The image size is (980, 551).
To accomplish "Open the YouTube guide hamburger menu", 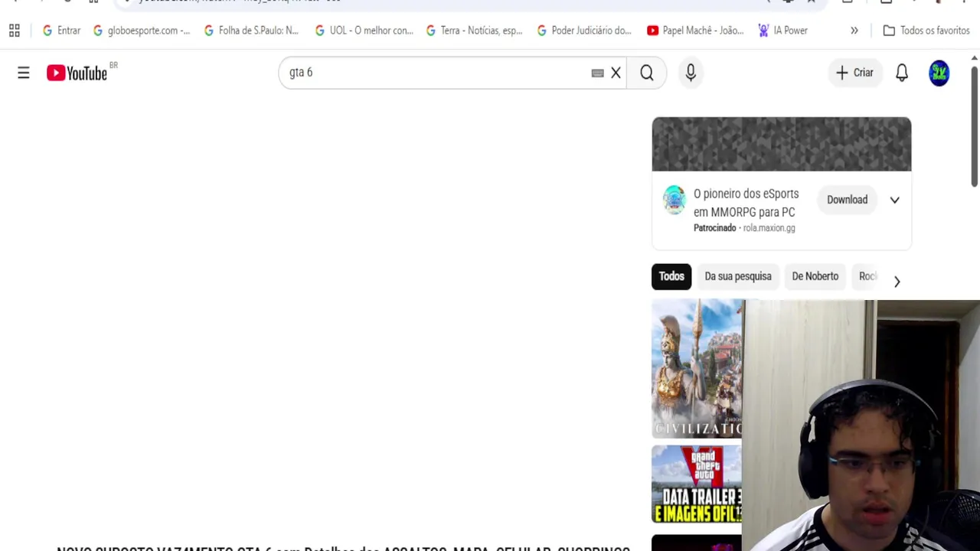I will [24, 73].
